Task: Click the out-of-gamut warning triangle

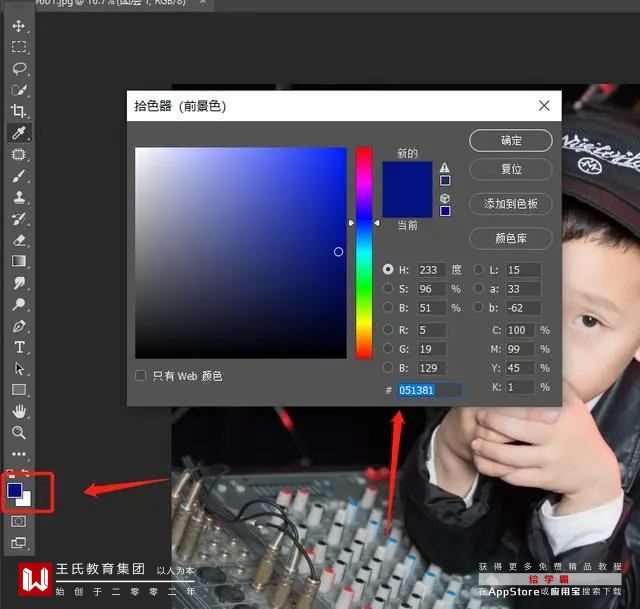Action: tap(444, 167)
